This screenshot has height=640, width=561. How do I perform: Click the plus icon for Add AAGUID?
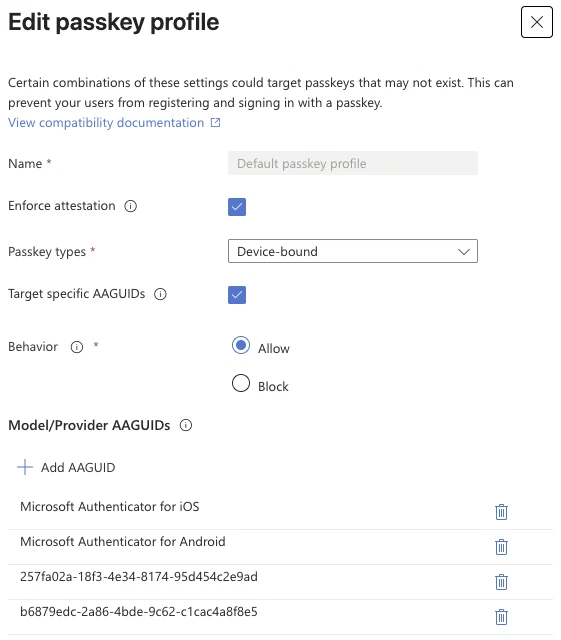25,467
